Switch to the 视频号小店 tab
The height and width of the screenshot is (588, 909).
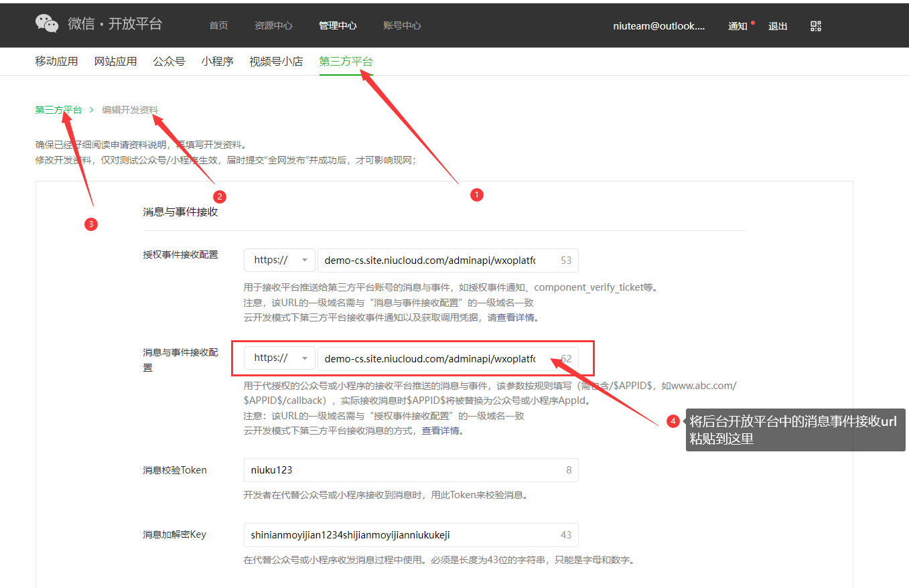(x=276, y=62)
